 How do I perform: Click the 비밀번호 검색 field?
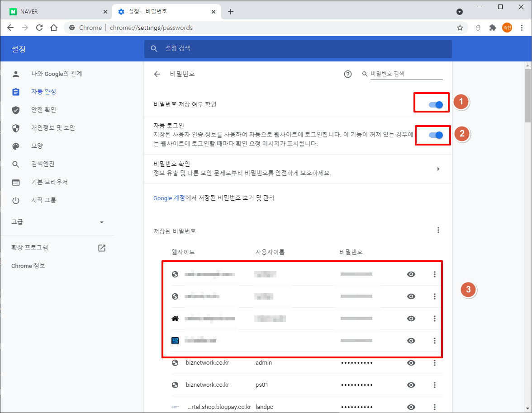(406, 74)
